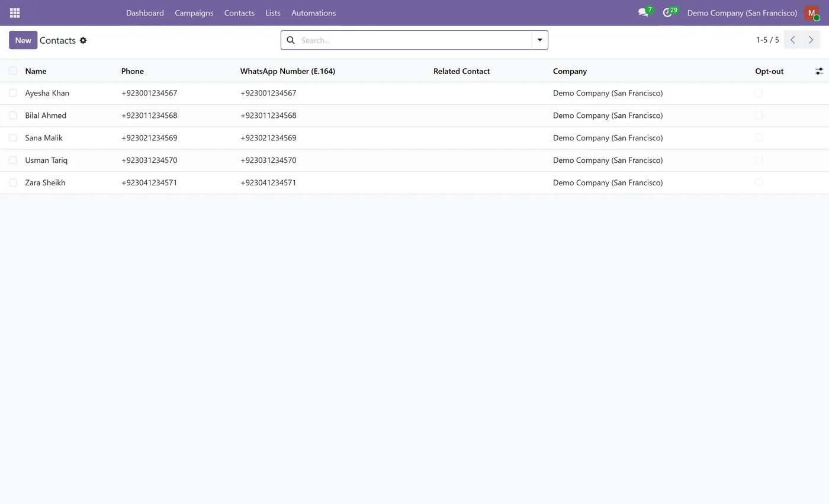
Task: Click the user avatar icon
Action: click(812, 12)
